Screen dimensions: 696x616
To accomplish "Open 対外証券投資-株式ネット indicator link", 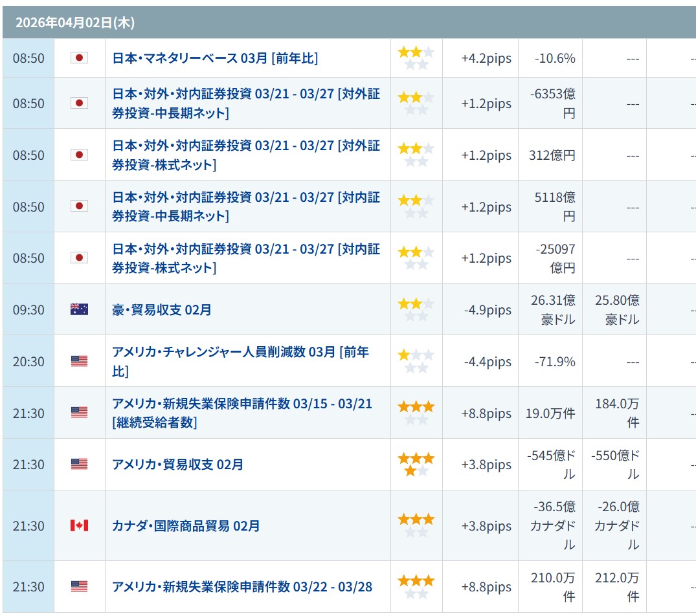I will [x=246, y=155].
